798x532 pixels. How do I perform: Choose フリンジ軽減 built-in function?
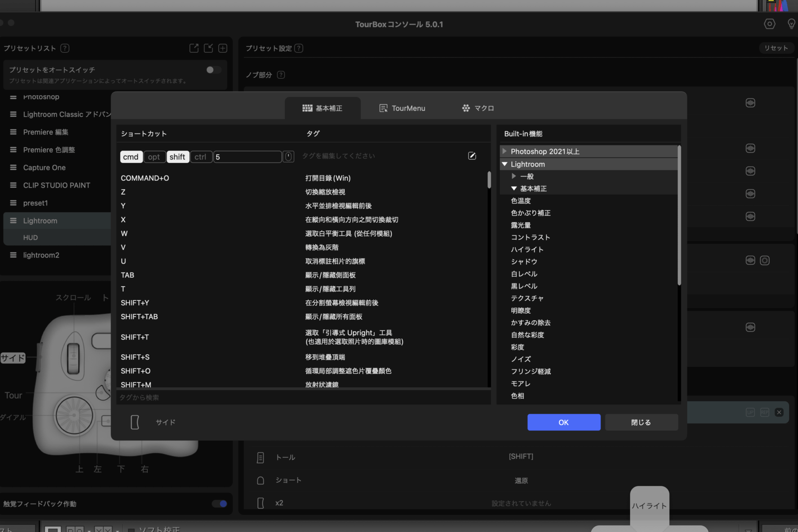pos(531,371)
